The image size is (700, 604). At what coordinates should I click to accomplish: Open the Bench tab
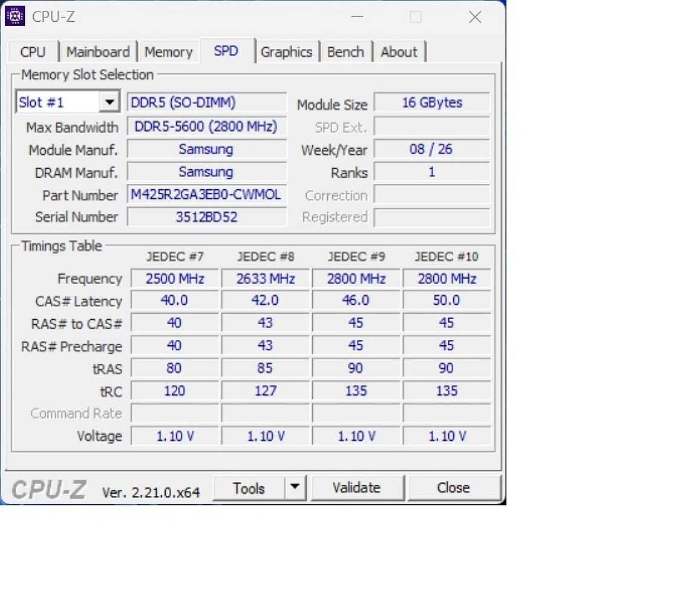[345, 52]
